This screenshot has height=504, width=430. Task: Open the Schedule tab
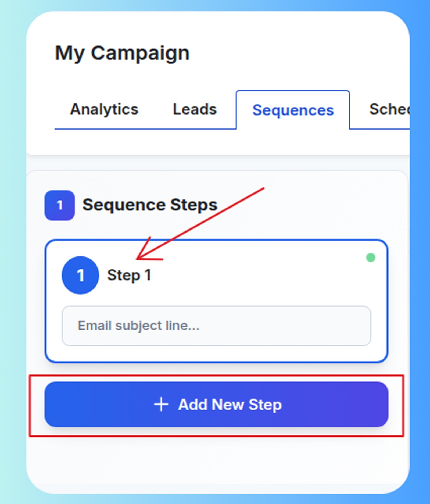point(390,109)
